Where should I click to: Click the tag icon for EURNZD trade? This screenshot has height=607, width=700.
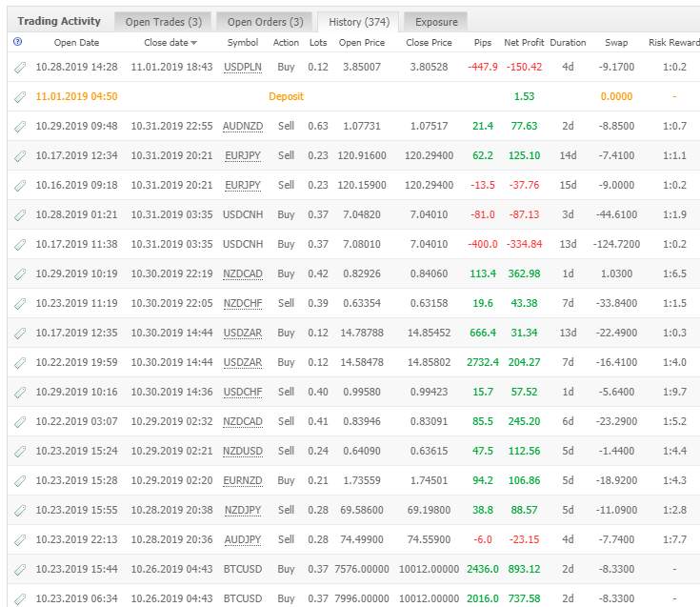pos(20,481)
